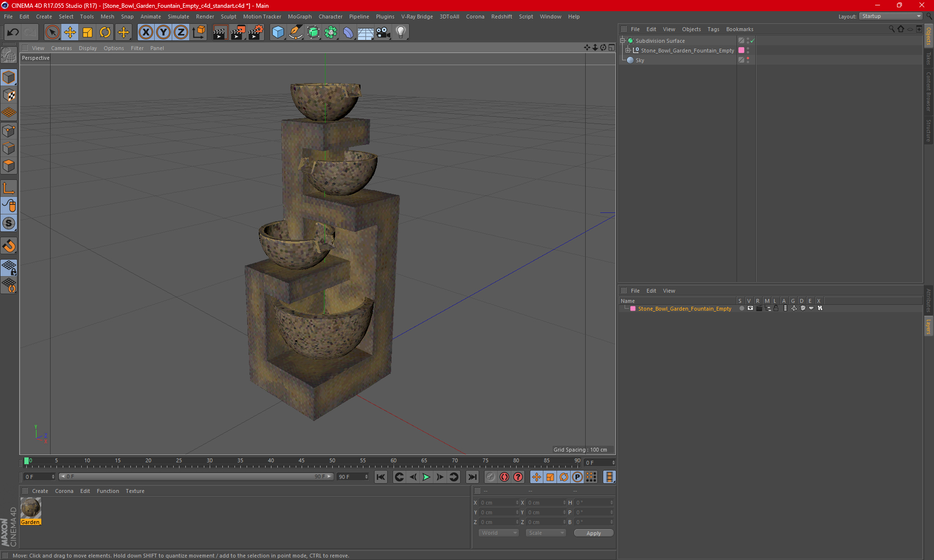Image resolution: width=934 pixels, height=560 pixels.
Task: Click the Texture tab in material panel
Action: click(135, 490)
